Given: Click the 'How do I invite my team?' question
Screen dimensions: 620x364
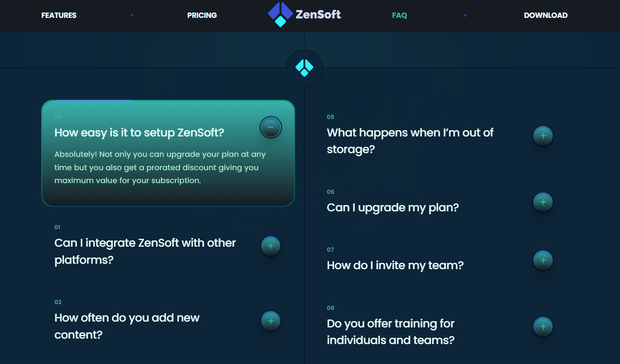Looking at the screenshot, I should click(395, 265).
